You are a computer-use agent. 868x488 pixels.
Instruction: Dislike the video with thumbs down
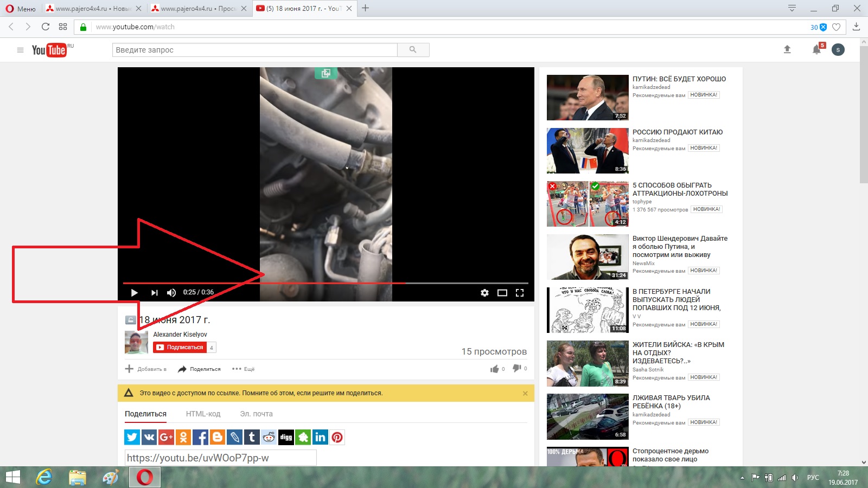[x=517, y=369]
